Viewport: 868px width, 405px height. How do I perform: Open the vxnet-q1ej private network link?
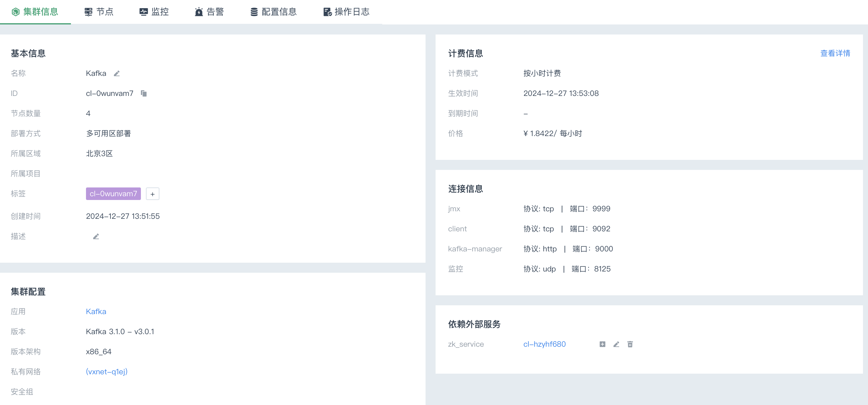coord(106,372)
